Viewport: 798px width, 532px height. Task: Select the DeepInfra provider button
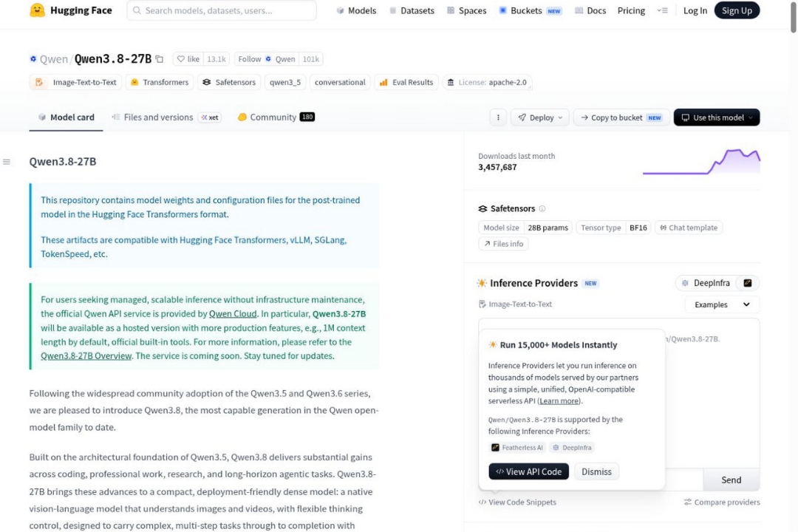coord(706,283)
